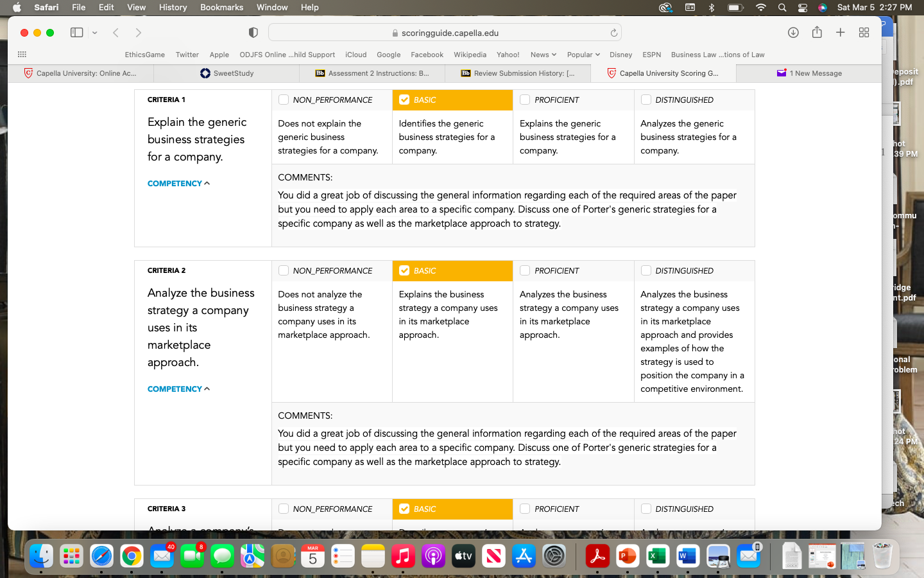This screenshot has height=578, width=924.
Task: Uncheck BASIC for Criteria 1
Action: click(x=404, y=100)
